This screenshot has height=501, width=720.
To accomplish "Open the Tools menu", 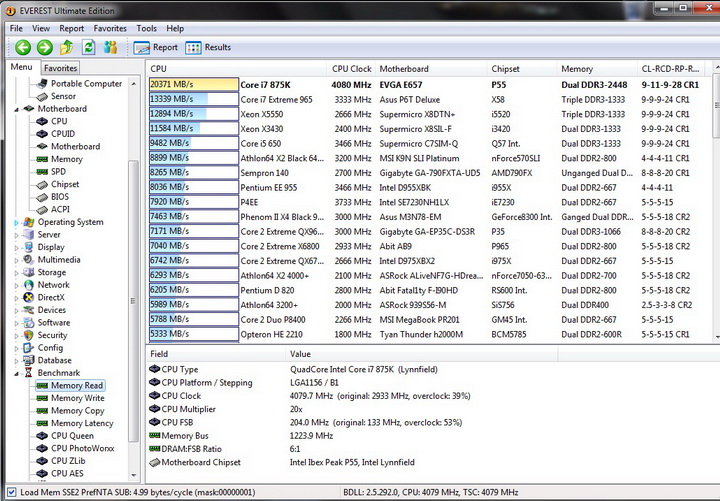I will (x=146, y=28).
